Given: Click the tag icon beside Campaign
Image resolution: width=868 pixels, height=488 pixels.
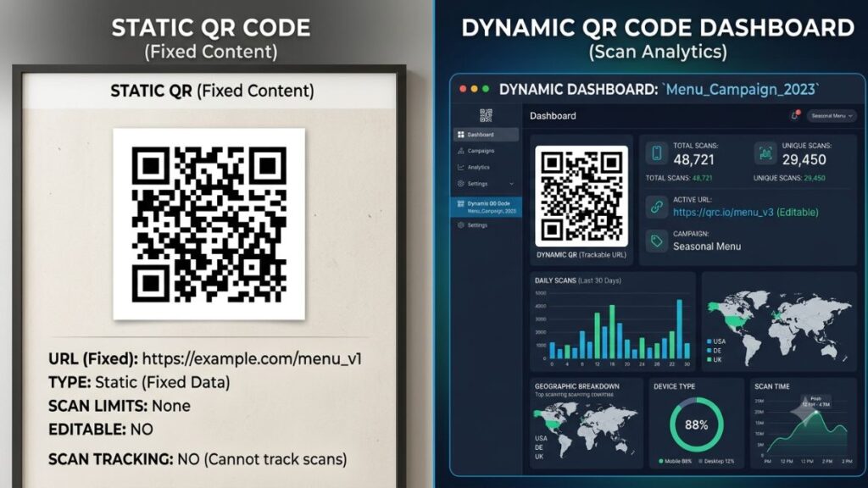Looking at the screenshot, I should point(657,241).
